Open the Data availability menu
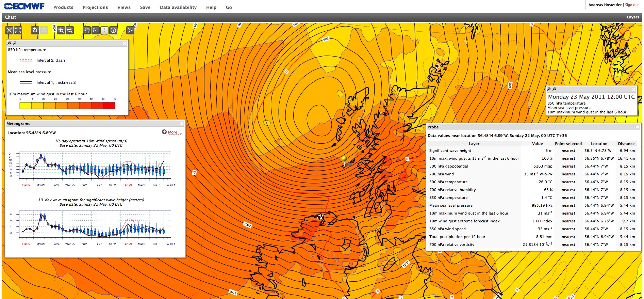 pyautogui.click(x=178, y=7)
